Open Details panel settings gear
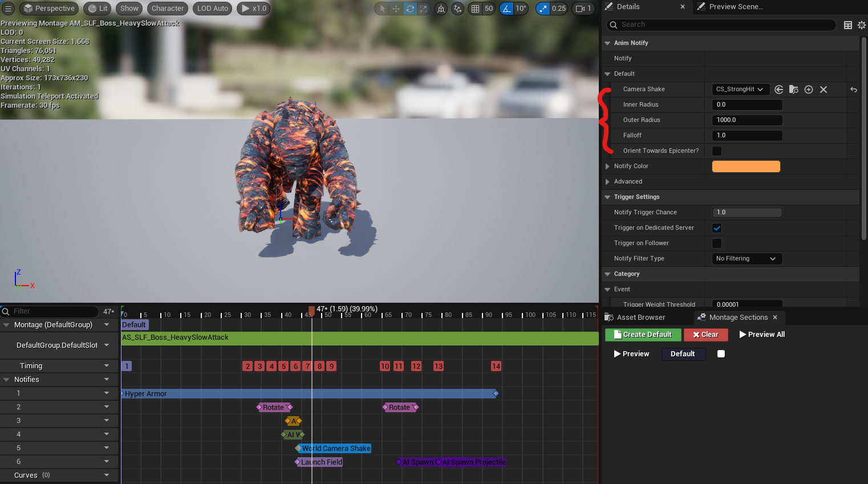 click(861, 25)
